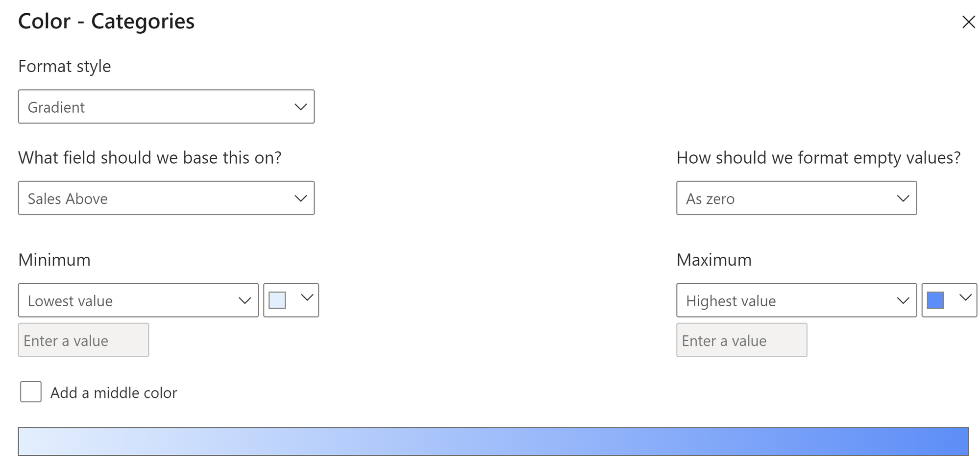Click the Maximum blue color swatch
This screenshot has width=980, height=468.
pyautogui.click(x=935, y=300)
